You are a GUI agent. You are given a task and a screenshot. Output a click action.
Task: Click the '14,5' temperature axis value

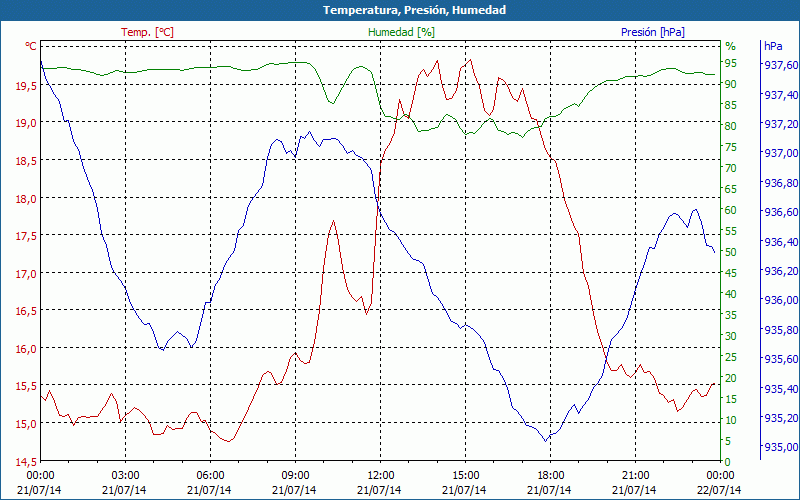pyautogui.click(x=26, y=463)
